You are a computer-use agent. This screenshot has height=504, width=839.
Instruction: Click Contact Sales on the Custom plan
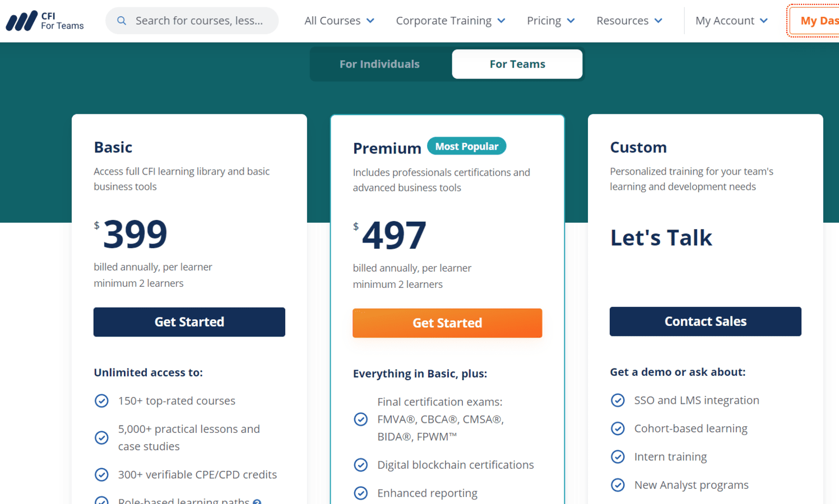click(705, 321)
